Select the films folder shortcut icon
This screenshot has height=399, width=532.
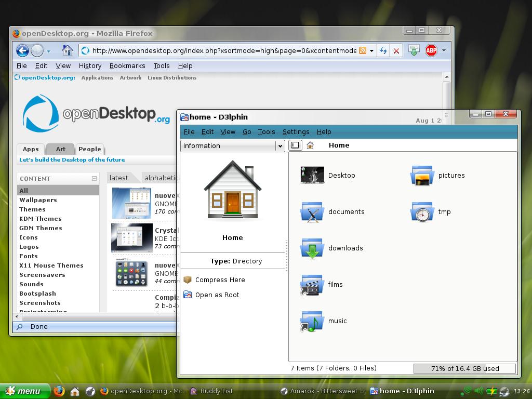pyautogui.click(x=312, y=285)
